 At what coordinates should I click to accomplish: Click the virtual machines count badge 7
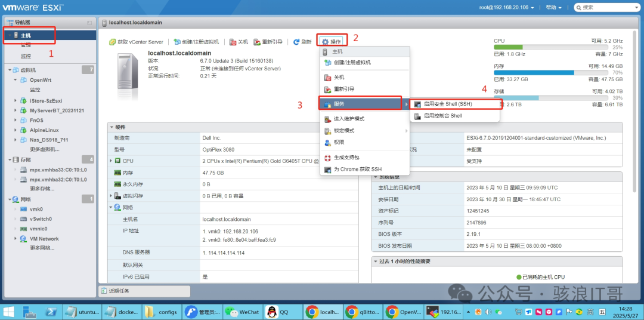[x=88, y=69]
